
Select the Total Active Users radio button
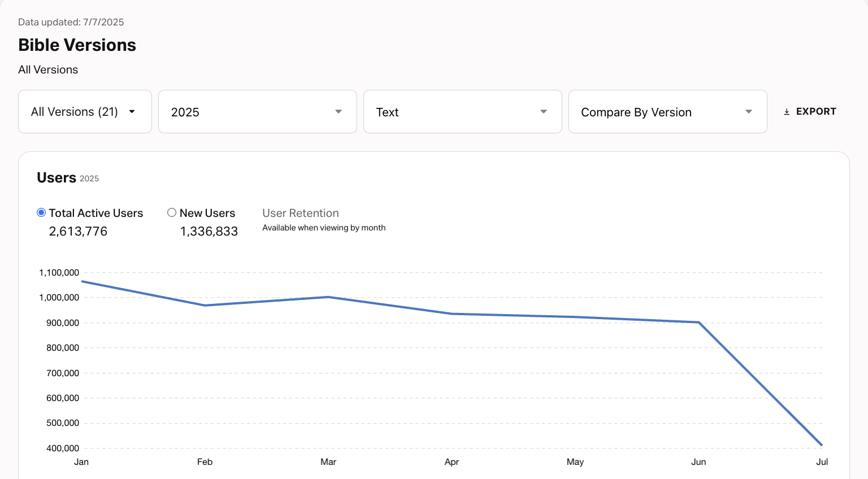coord(41,212)
